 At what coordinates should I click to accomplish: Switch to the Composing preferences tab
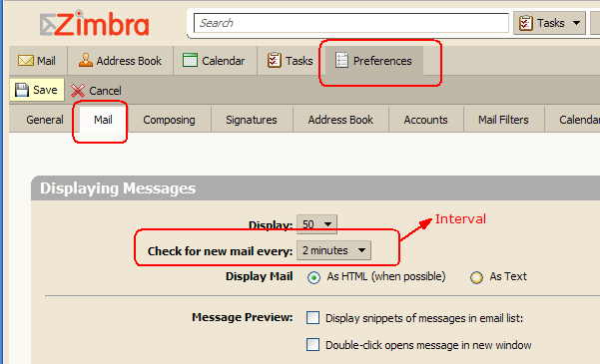point(169,120)
